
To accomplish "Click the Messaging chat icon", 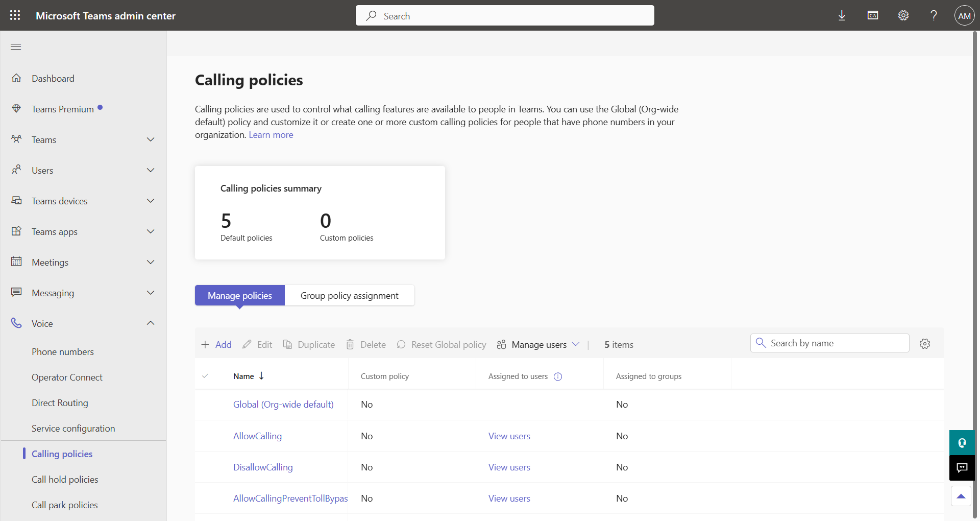I will (x=16, y=292).
